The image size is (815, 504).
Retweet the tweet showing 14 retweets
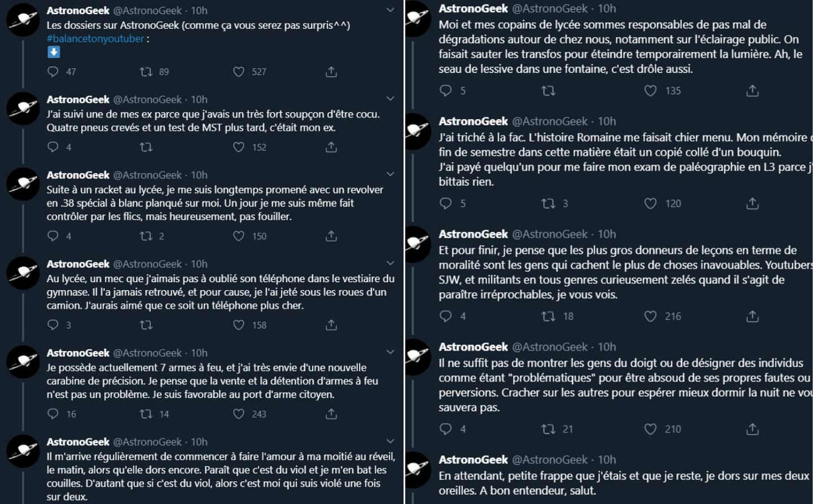click(x=146, y=414)
